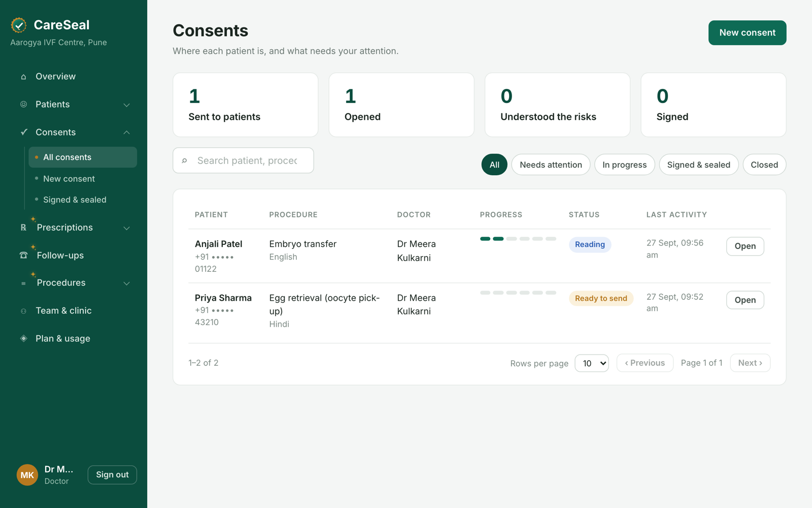Click the Sent to patients card
Screen dimensions: 812x508
[x=246, y=105]
